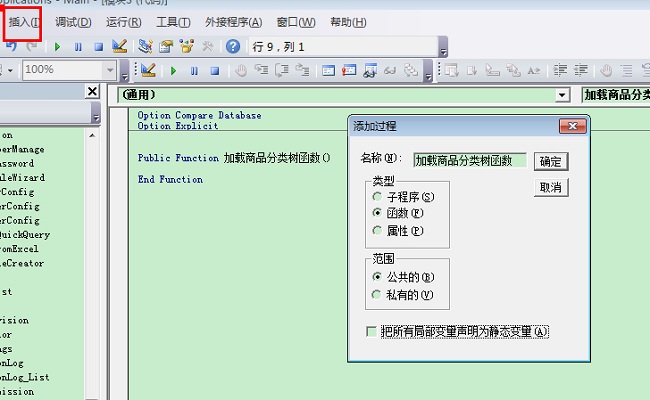Screen dimensions: 650x400
Task: Toggle breakpoint with the Debug toolbar hand icon
Action: 240,70
